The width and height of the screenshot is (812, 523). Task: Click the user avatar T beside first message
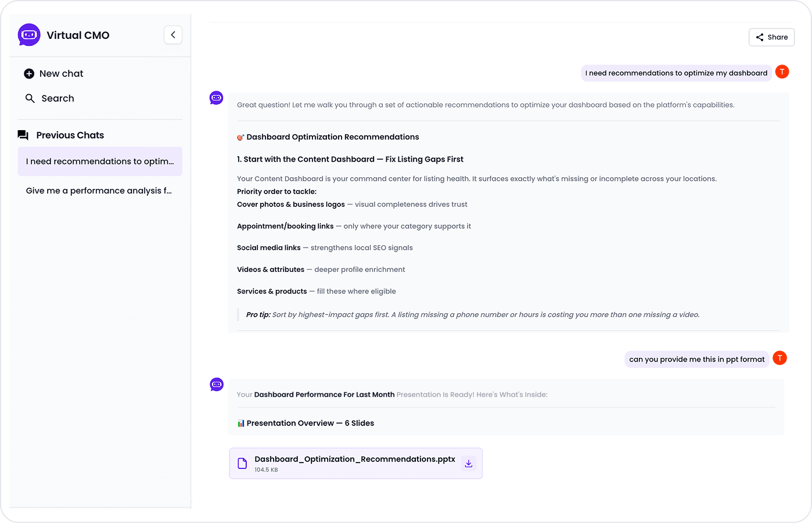tap(782, 72)
